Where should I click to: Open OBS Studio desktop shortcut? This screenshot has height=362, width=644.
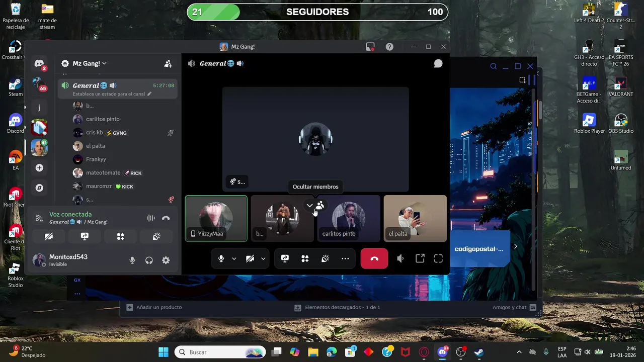click(621, 124)
